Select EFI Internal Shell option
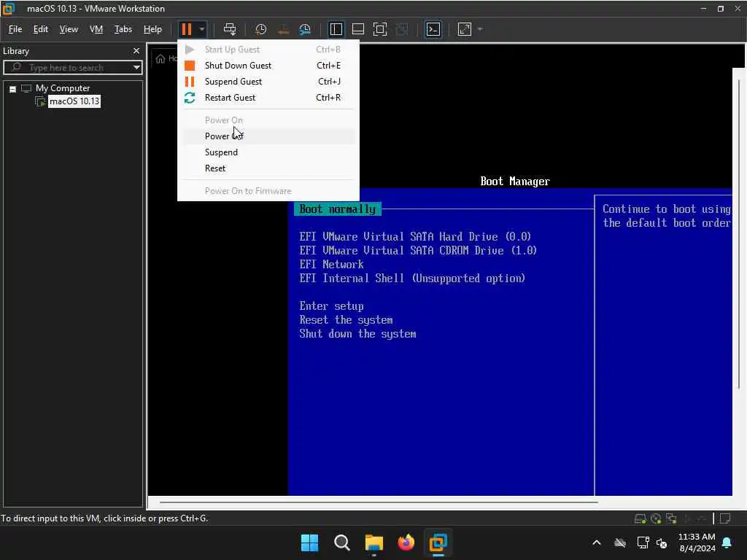747x560 pixels. 412,278
